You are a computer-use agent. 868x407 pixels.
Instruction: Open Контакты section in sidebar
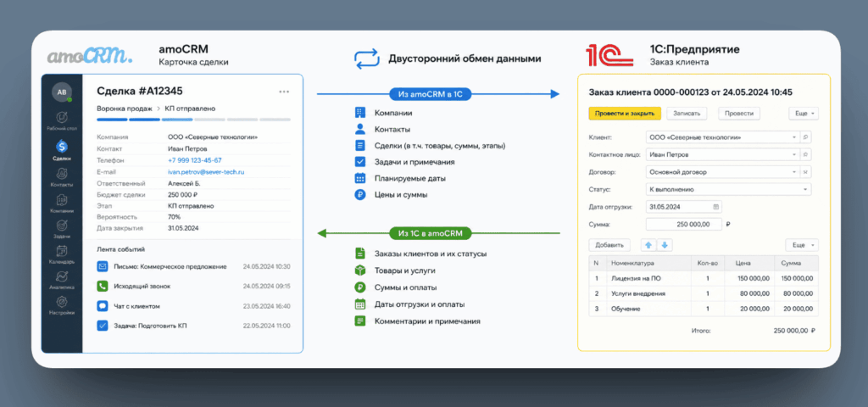coord(62,177)
